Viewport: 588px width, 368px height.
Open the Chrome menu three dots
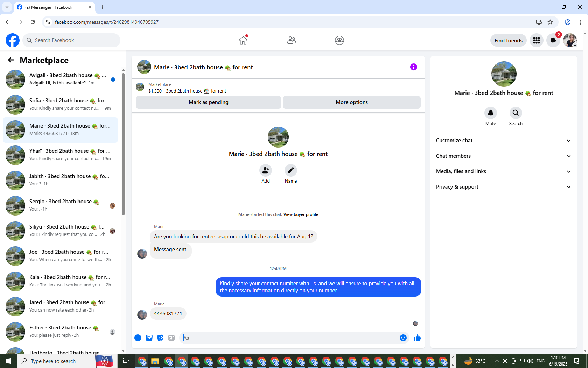click(580, 22)
